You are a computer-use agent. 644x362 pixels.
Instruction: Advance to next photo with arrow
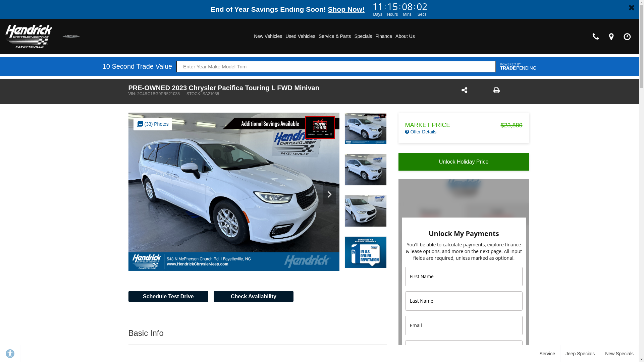[x=329, y=194]
